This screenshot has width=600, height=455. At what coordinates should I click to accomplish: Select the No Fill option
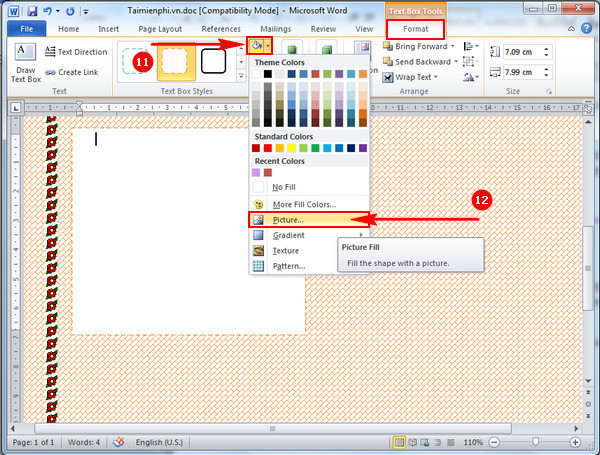pos(283,187)
